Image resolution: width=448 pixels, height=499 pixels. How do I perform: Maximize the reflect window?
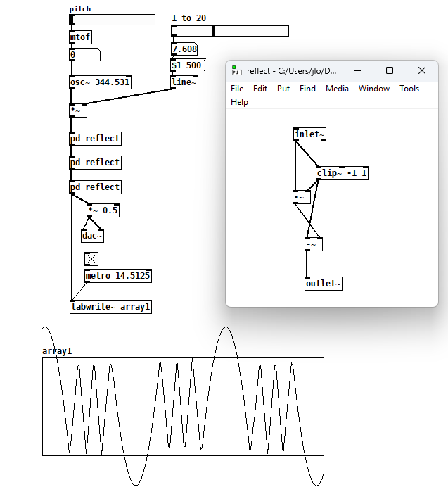pyautogui.click(x=390, y=70)
